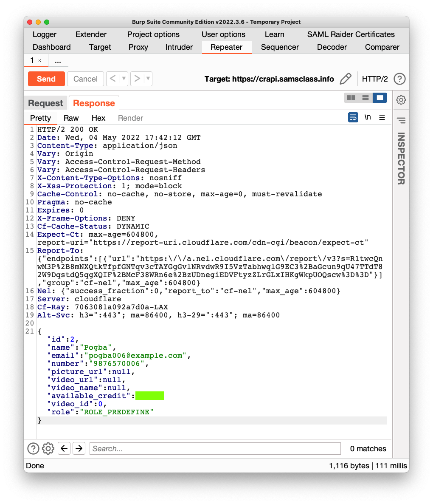Toggle the HTTP/2 protocol selector
433x504 pixels.
click(x=374, y=79)
